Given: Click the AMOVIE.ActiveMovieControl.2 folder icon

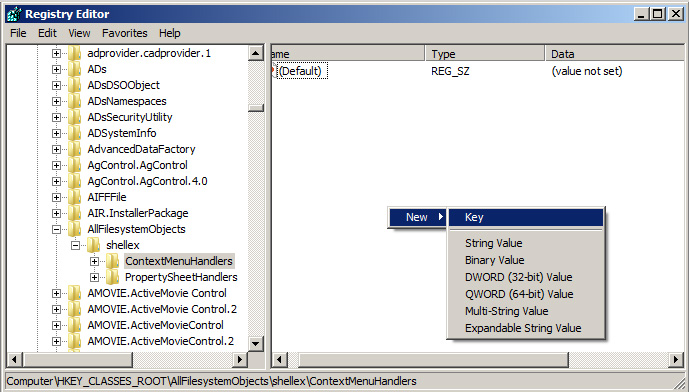Looking at the screenshot, I should click(x=74, y=341).
